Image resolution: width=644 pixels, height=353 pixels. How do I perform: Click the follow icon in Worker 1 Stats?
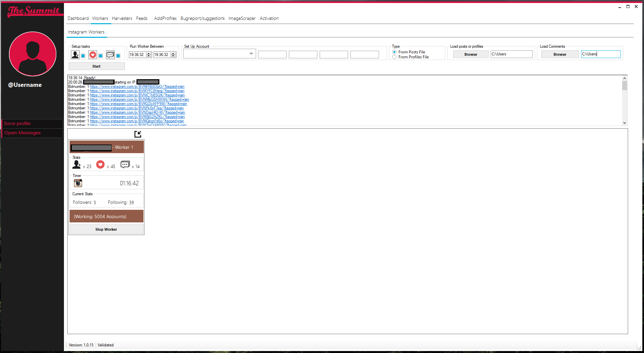click(77, 164)
